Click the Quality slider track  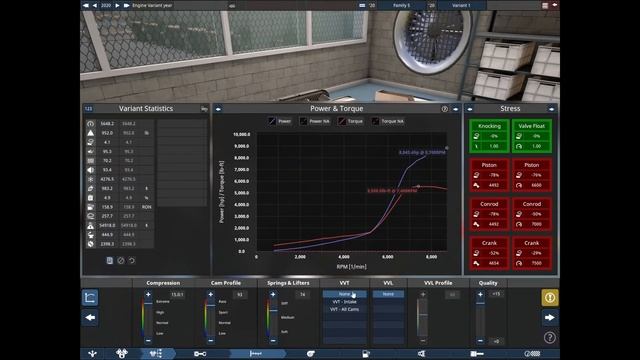point(480,318)
